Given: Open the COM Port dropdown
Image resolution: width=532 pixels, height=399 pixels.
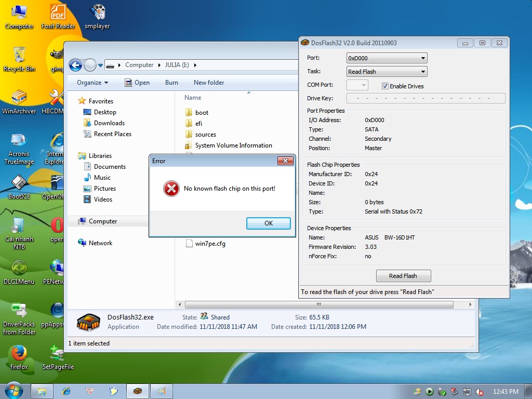Looking at the screenshot, I should [357, 85].
